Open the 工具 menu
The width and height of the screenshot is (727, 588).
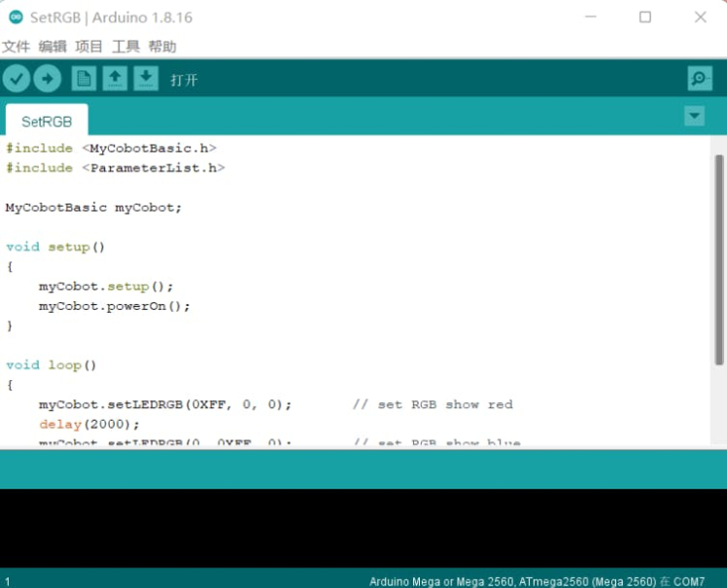pyautogui.click(x=125, y=47)
